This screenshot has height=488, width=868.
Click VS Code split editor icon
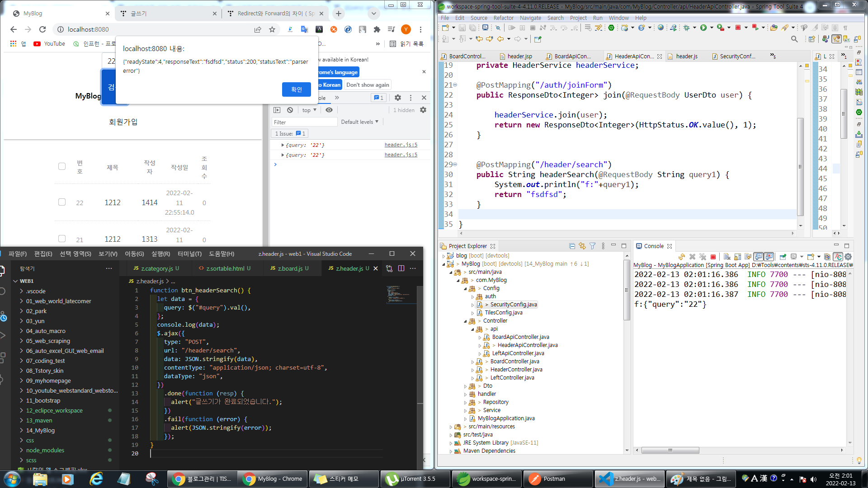click(401, 268)
